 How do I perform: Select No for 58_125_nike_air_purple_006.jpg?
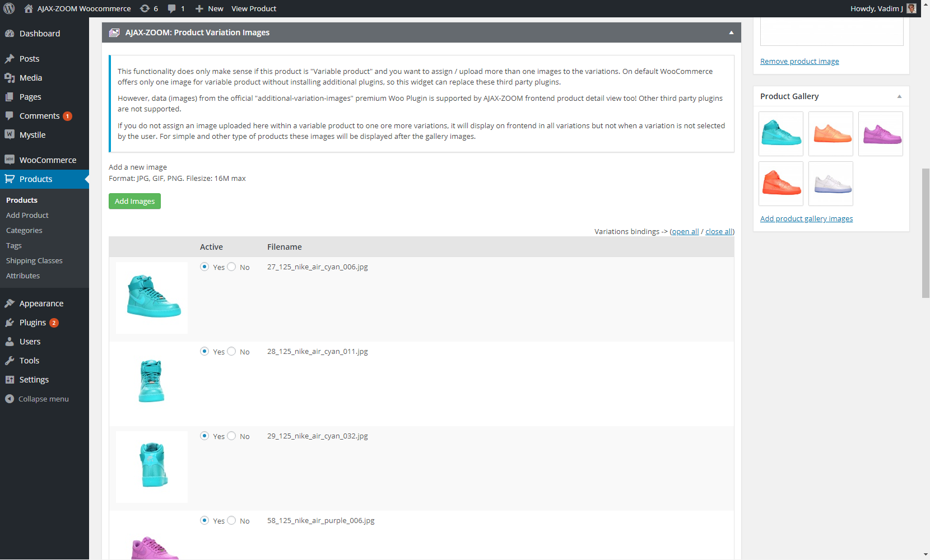point(231,521)
